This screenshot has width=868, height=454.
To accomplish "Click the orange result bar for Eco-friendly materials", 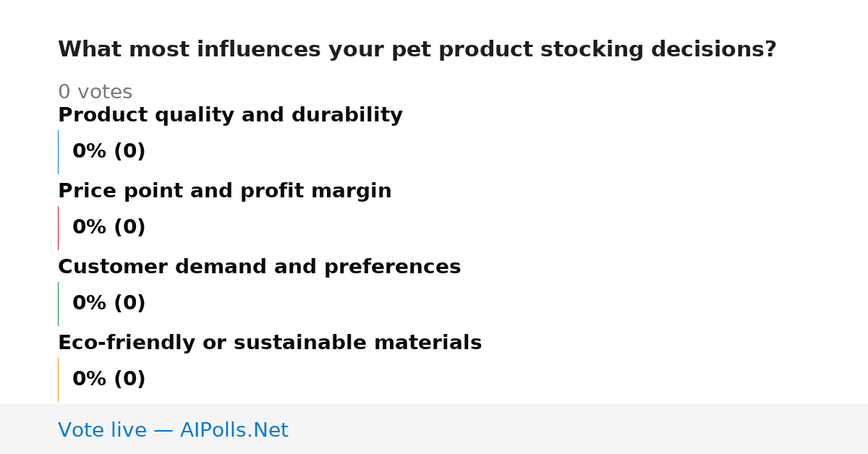I will tap(58, 380).
